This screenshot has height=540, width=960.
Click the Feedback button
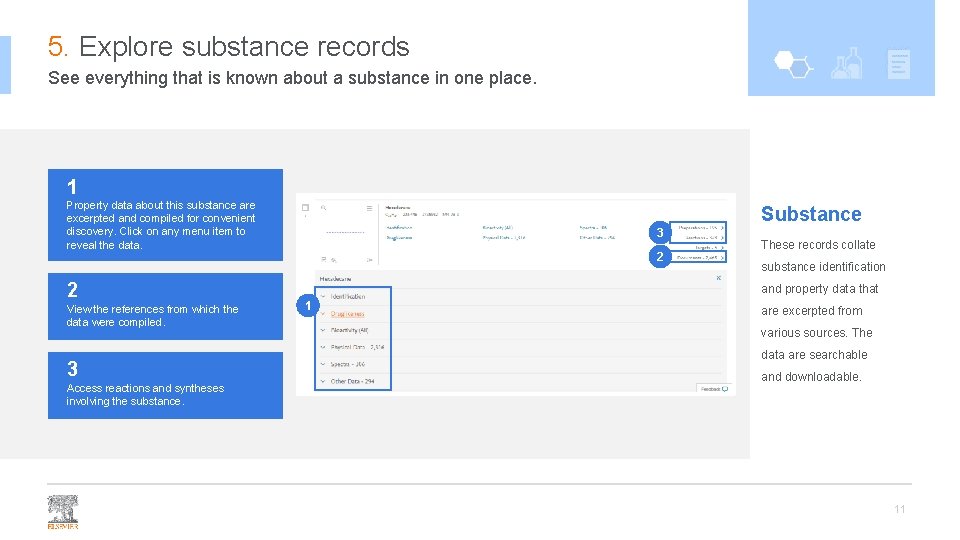point(714,389)
